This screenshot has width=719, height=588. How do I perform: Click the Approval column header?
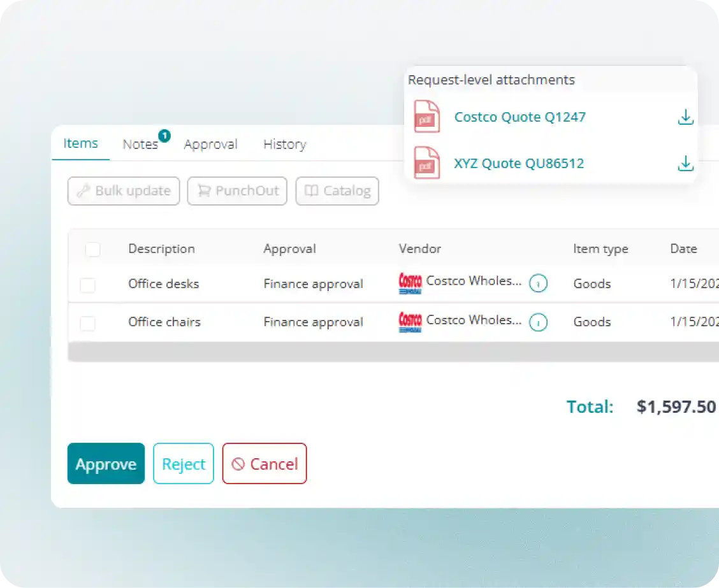290,249
